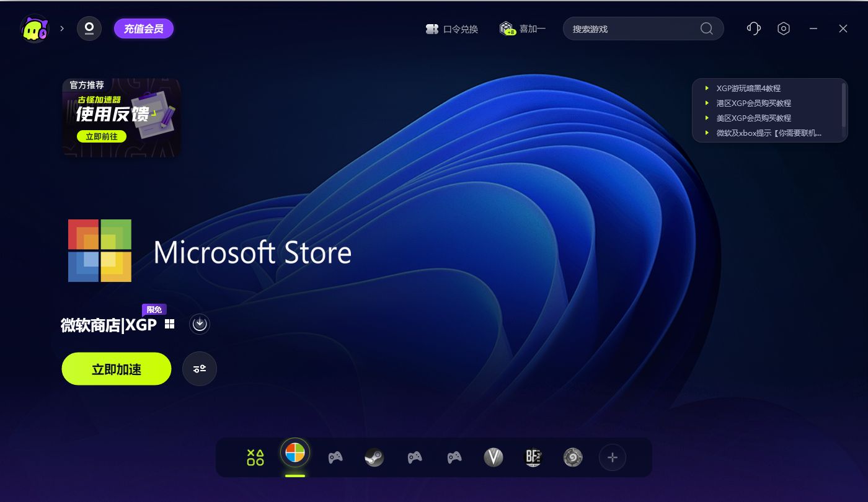The image size is (868, 502).
Task: Open 港区XGP会员购买教程 tutorial
Action: click(754, 103)
